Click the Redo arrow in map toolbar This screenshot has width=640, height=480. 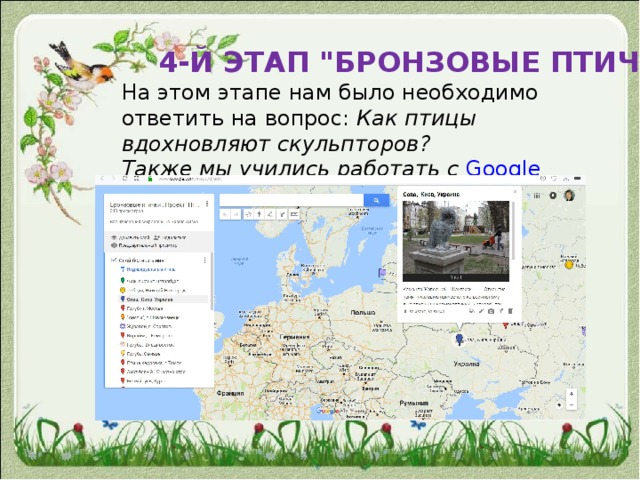click(x=236, y=214)
